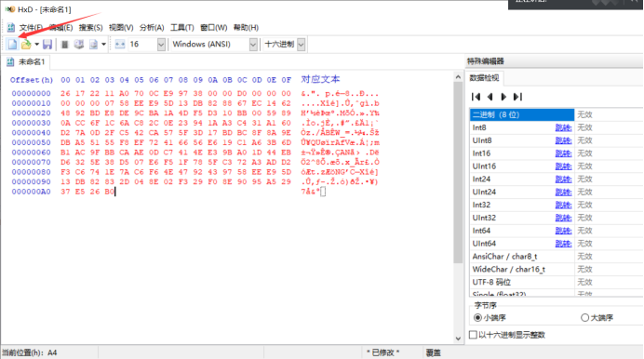The height and width of the screenshot is (359, 644).
Task: Click the 跳转 link for Int32
Action: click(564, 205)
